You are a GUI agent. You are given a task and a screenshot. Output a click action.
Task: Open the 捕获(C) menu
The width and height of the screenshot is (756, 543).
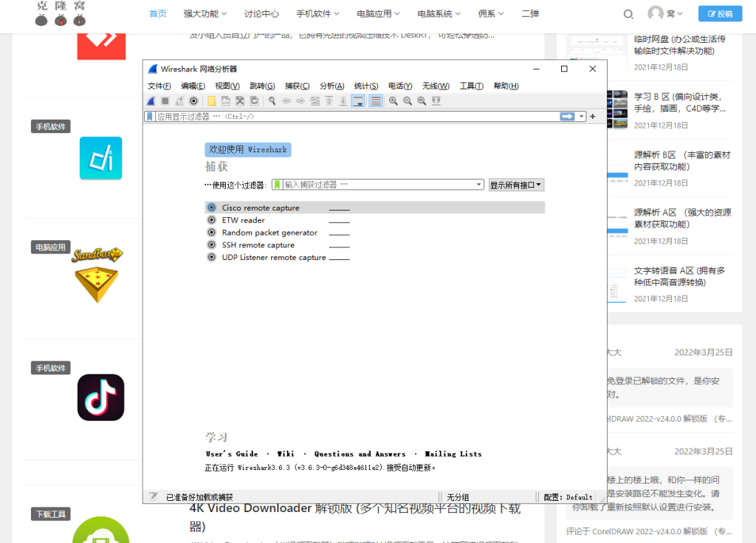click(x=297, y=86)
